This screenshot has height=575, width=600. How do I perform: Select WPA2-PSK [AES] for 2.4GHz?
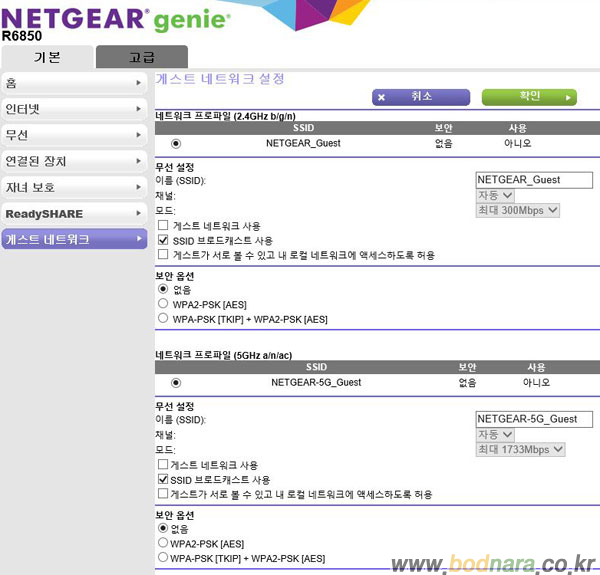pyautogui.click(x=163, y=303)
